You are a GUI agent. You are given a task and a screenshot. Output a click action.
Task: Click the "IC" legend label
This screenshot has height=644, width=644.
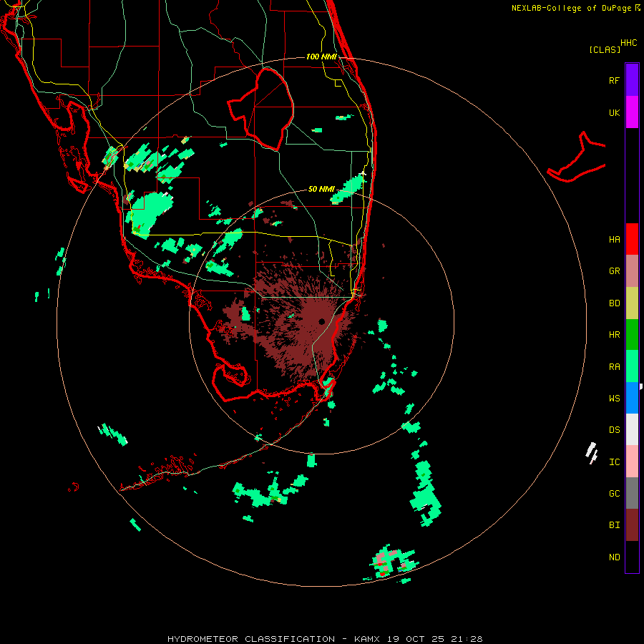tap(614, 462)
